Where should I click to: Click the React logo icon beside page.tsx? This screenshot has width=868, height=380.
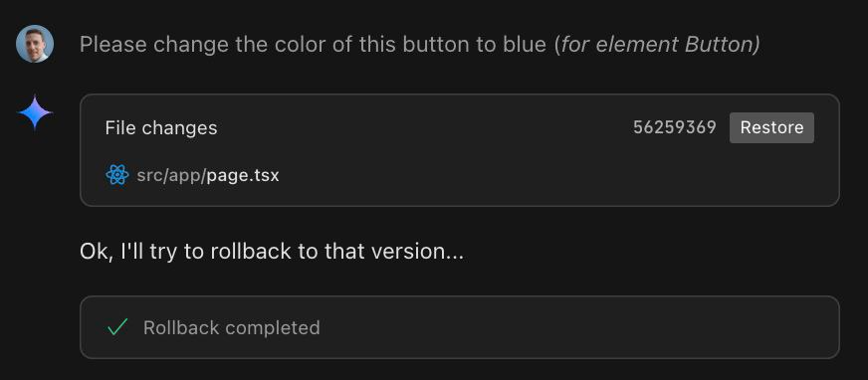(x=116, y=175)
